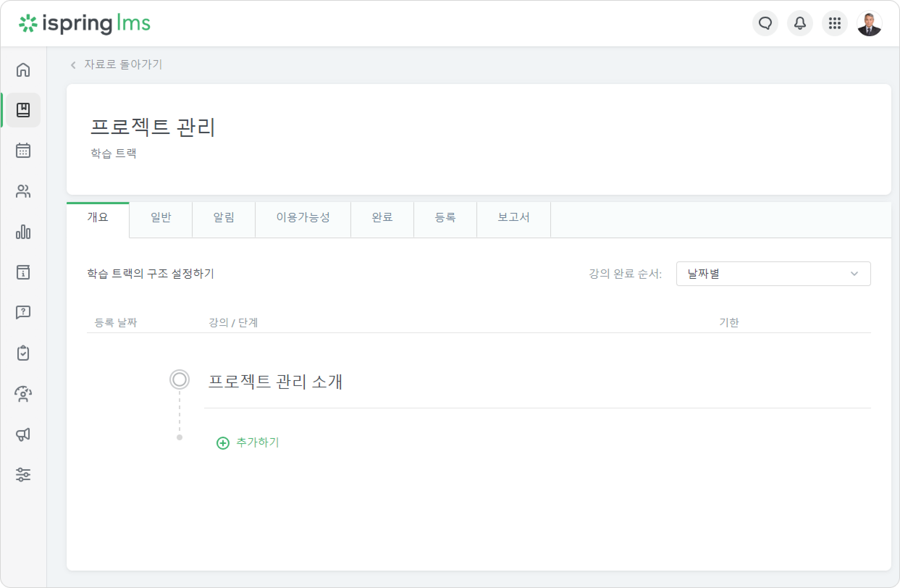900x588 pixels.
Task: Open the reports bar chart icon
Action: (23, 232)
